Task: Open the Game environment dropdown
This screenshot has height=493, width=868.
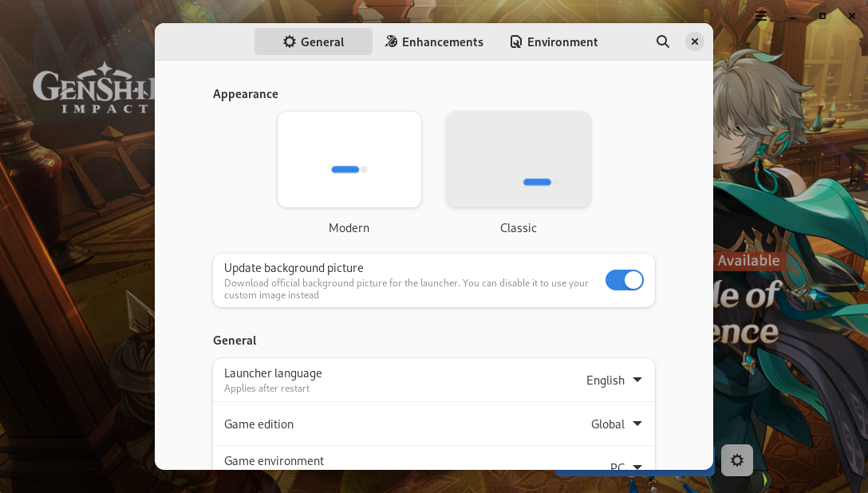Action: click(x=625, y=465)
